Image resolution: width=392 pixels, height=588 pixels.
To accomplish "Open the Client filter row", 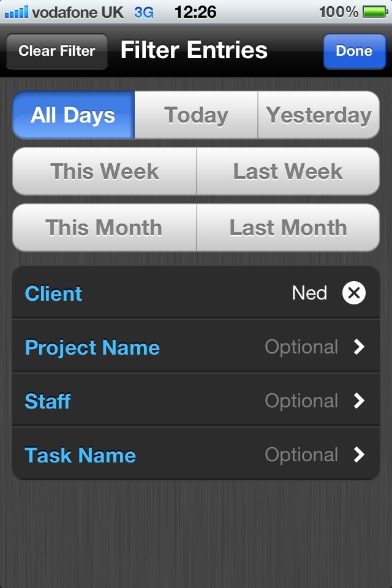I will pyautogui.click(x=196, y=293).
